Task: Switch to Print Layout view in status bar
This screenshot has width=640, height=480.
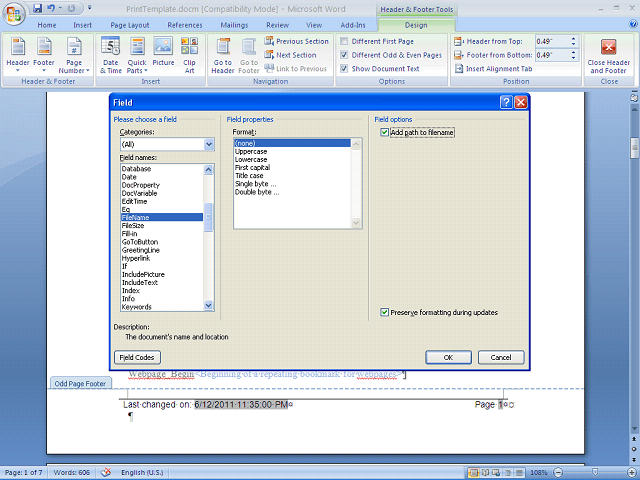Action: click(473, 473)
